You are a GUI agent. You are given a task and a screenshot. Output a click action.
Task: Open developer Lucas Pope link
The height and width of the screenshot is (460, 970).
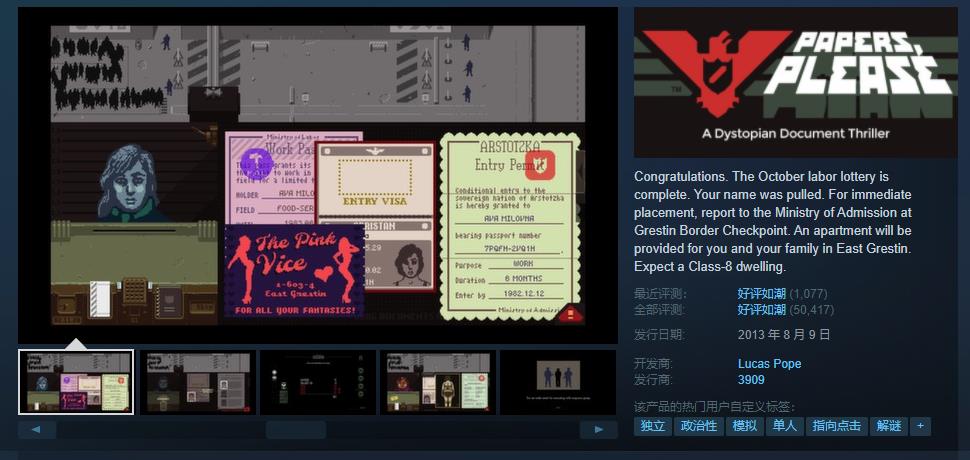click(769, 364)
